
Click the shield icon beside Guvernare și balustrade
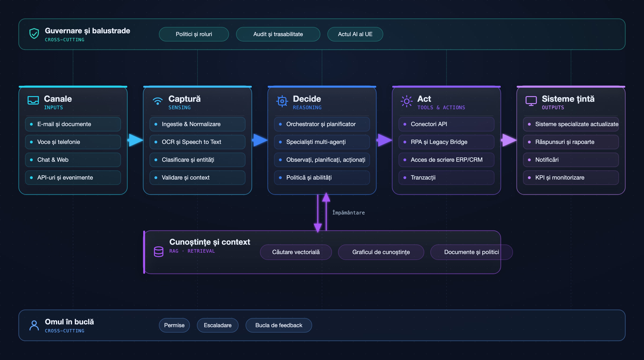pyautogui.click(x=34, y=34)
